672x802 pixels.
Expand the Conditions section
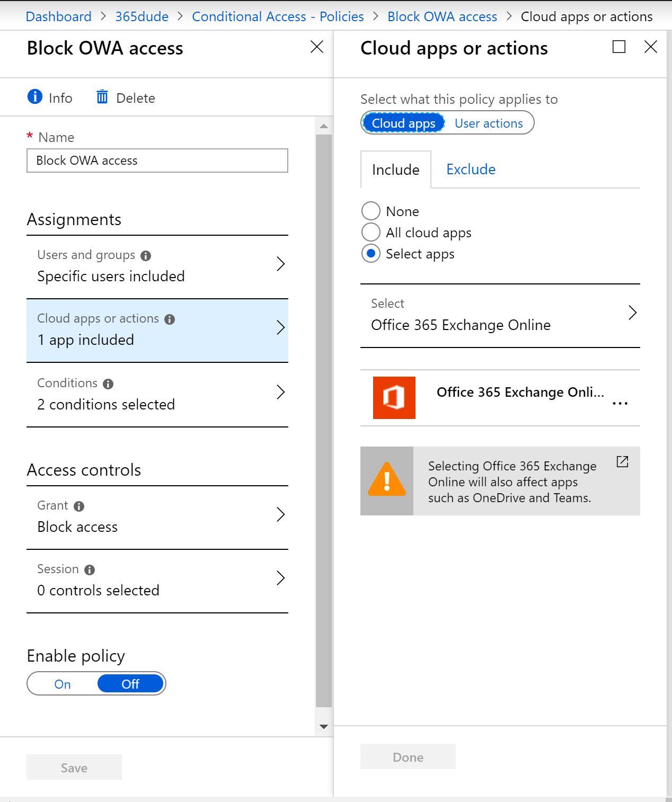pos(157,393)
